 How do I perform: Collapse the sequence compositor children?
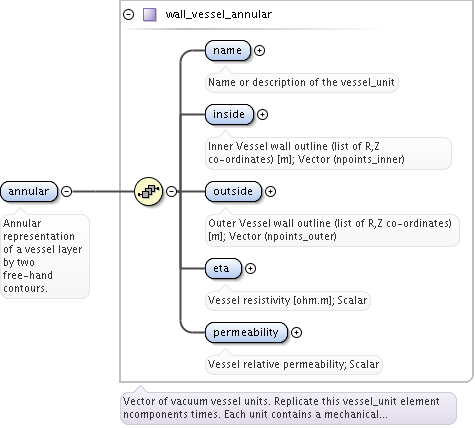point(171,191)
